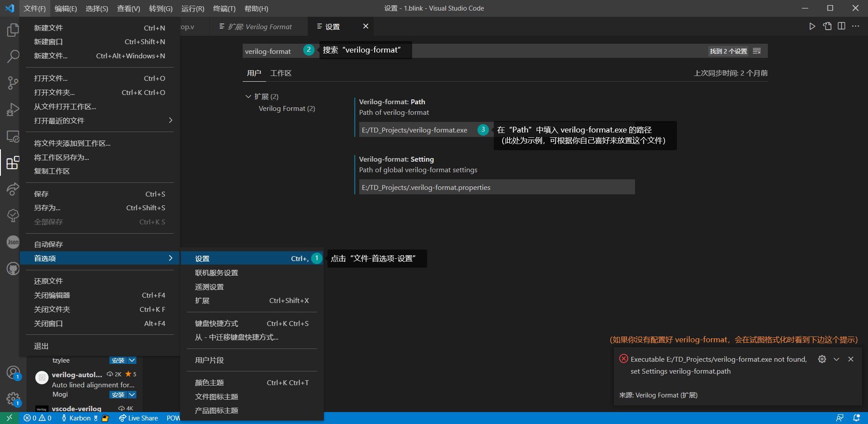Open Run and Debug view
Image resolution: width=868 pixels, height=424 pixels.
click(x=13, y=109)
